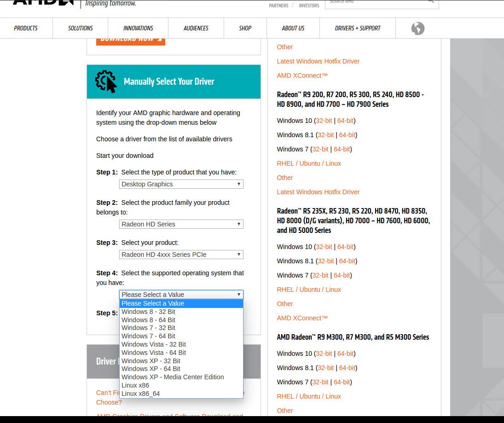Viewport: 504px width, 423px height.
Task: Open RHEL / Ubuntu / Linux under R5 235X series
Action: (309, 290)
